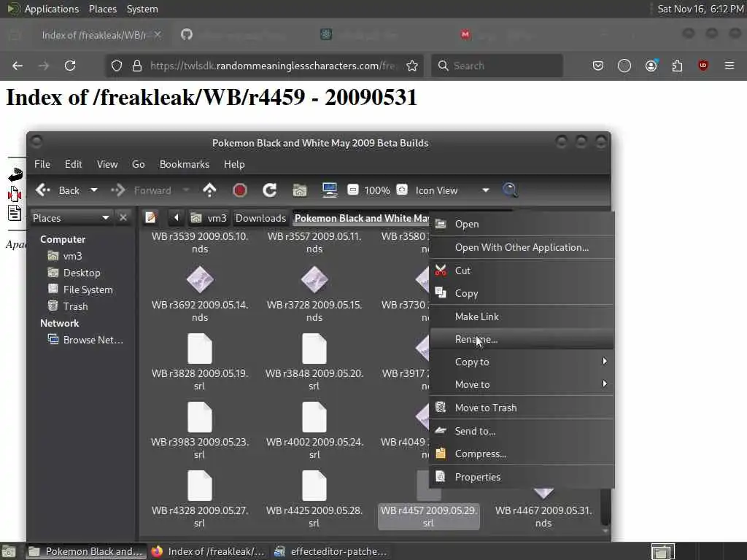Choose Make Link in context menu
The width and height of the screenshot is (747, 560).
[522, 316]
